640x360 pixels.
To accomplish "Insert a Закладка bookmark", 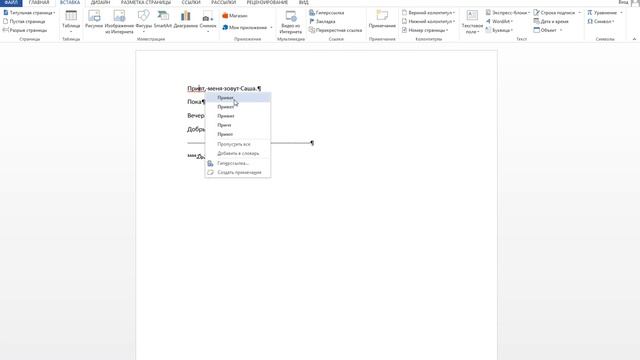I will pos(322,21).
